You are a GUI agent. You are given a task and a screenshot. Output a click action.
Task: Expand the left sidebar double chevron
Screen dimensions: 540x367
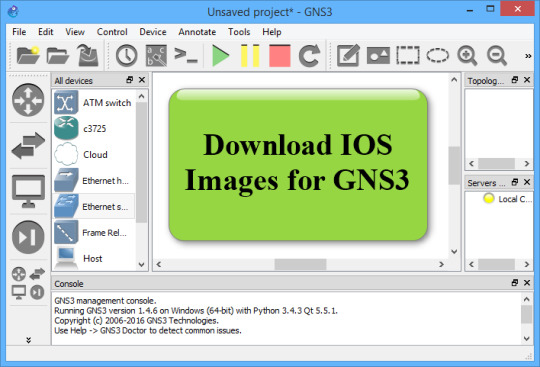click(x=29, y=340)
